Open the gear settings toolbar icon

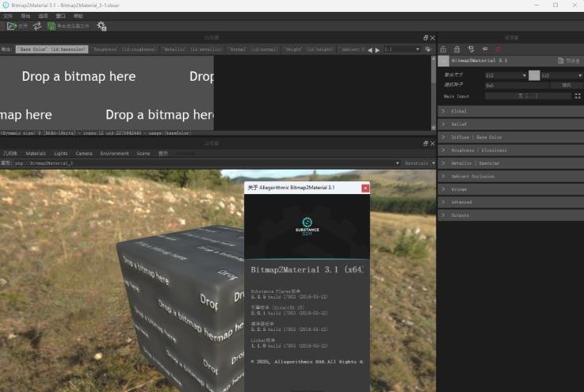pos(101,26)
